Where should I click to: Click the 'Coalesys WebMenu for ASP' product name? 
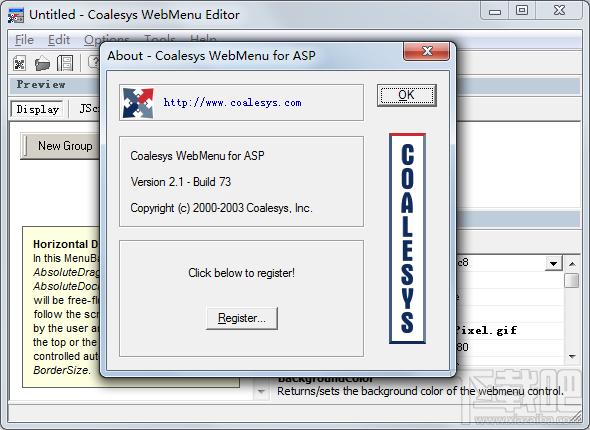coord(197,156)
